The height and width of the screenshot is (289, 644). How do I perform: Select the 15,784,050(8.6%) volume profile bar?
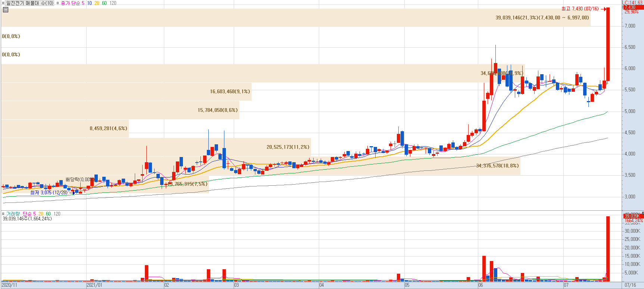point(120,110)
